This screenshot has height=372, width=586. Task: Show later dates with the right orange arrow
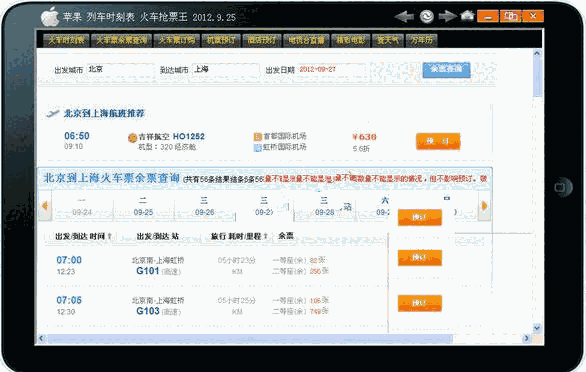pos(484,206)
